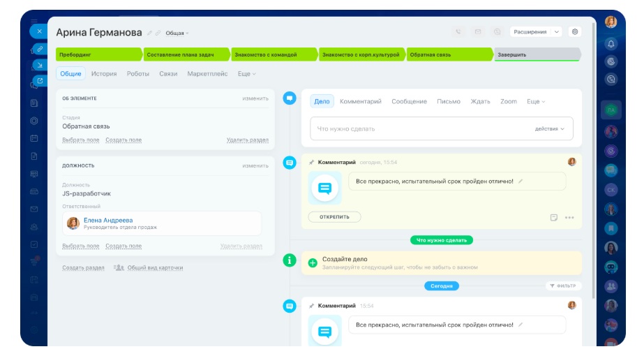
Task: Switch to the История tab
Action: pos(104,73)
